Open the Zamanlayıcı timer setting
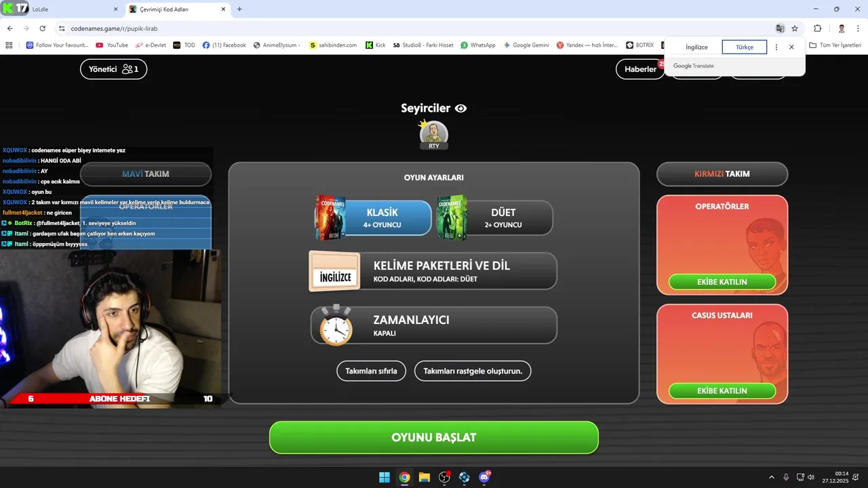 click(433, 325)
